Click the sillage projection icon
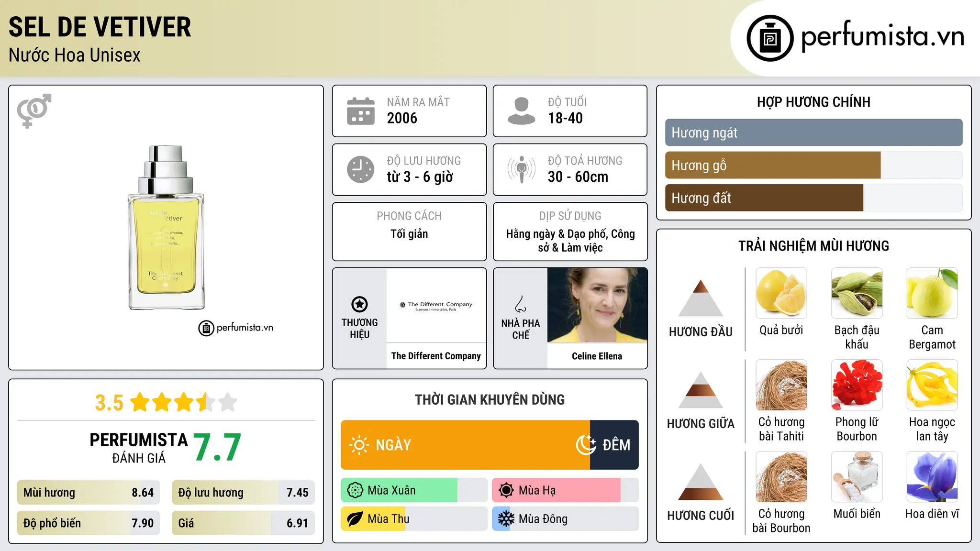This screenshot has width=980, height=551. [522, 169]
